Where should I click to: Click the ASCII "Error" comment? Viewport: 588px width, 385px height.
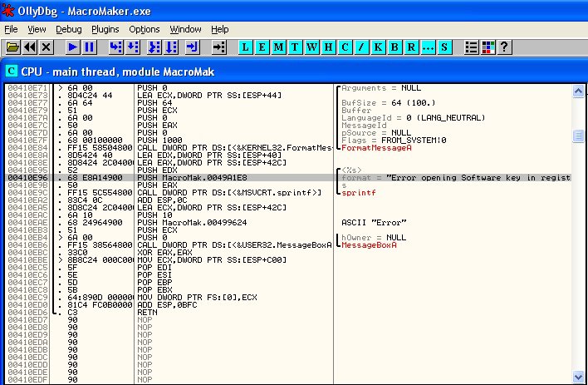click(x=374, y=223)
